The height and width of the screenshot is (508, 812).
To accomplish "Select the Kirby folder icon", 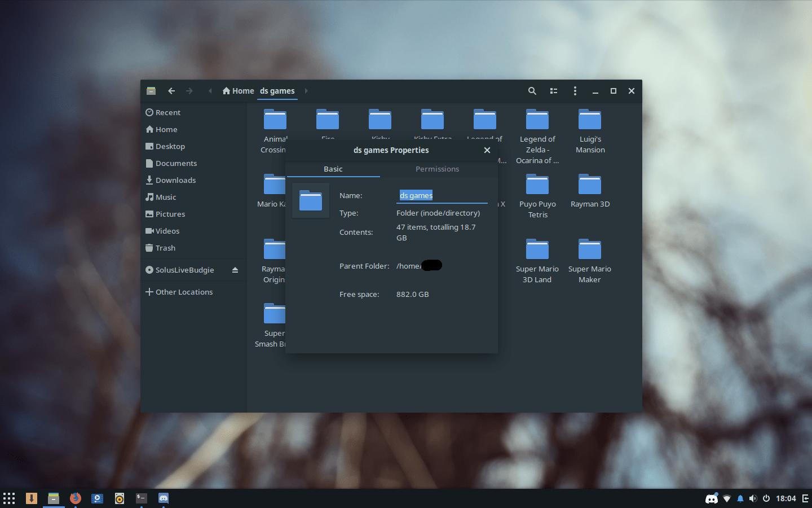I will (x=380, y=120).
